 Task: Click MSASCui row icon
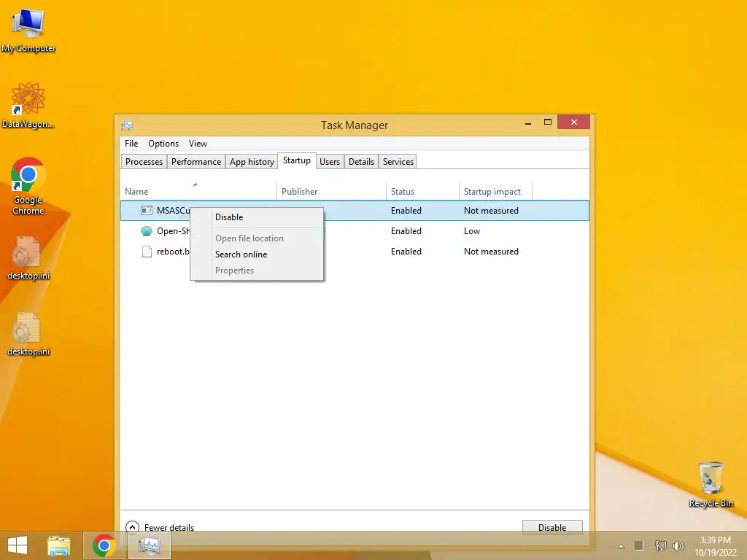(147, 211)
